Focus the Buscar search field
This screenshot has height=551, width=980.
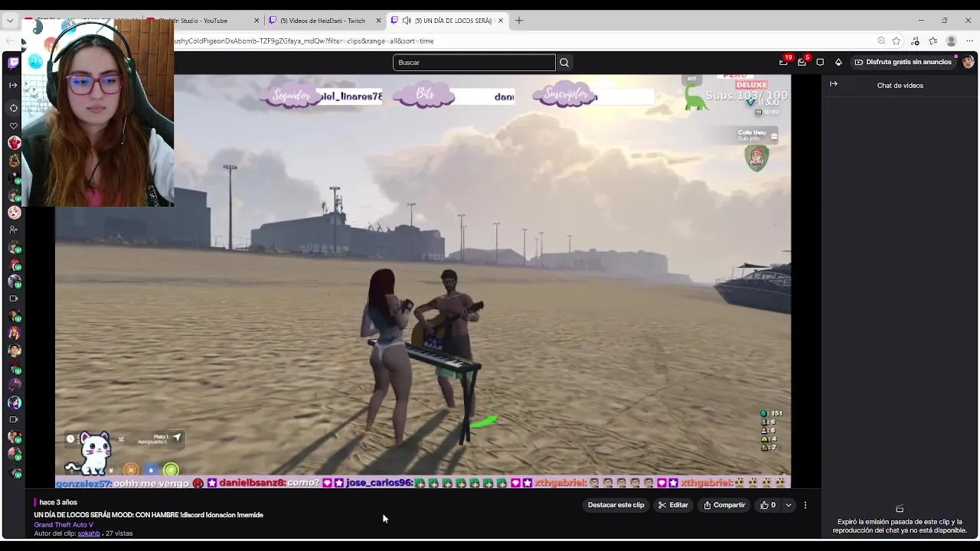[x=474, y=63]
